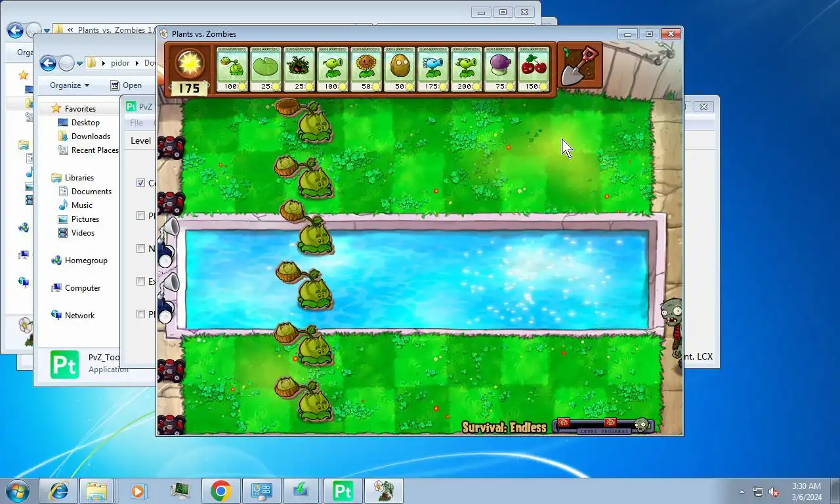Choose the Snow Pea seed packet
This screenshot has width=840, height=504.
[x=432, y=69]
